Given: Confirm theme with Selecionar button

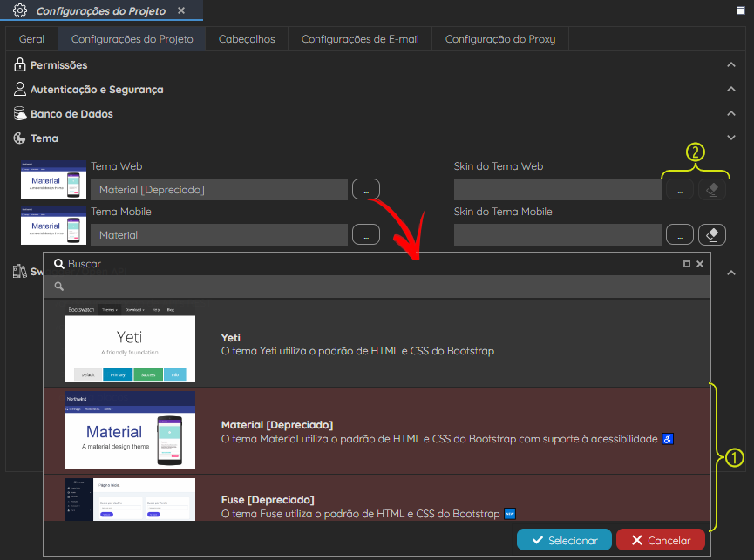Looking at the screenshot, I should click(x=564, y=540).
